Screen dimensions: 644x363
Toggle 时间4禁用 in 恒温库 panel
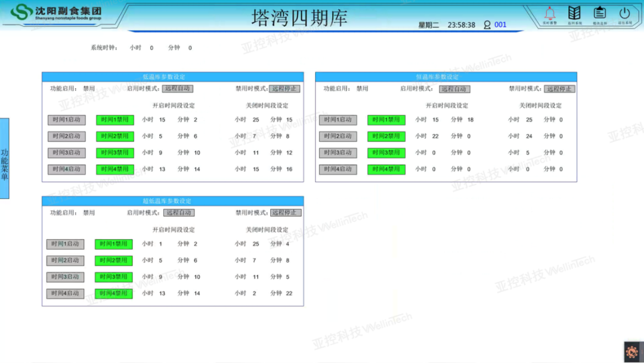(386, 169)
